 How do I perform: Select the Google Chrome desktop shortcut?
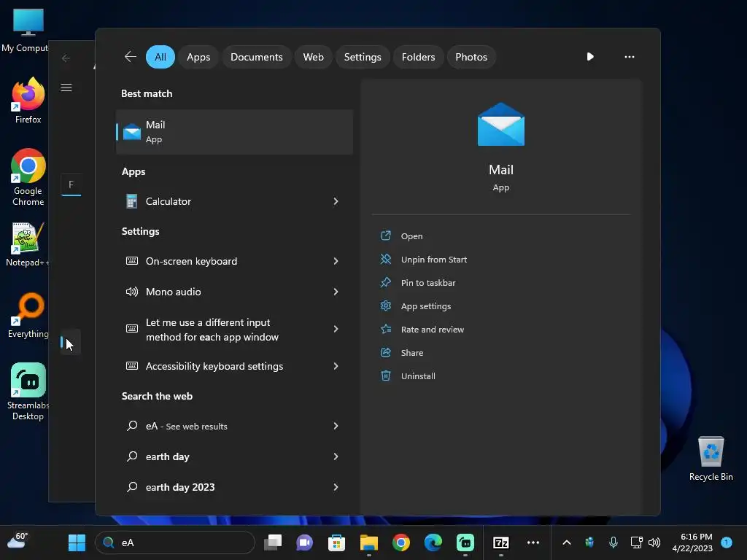[28, 177]
